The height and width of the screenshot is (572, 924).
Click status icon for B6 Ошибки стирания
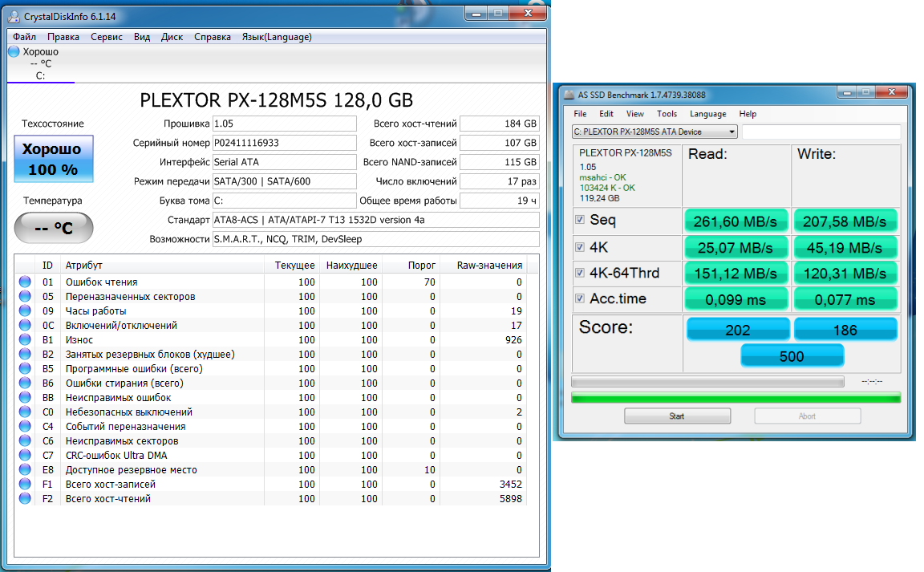(x=25, y=383)
